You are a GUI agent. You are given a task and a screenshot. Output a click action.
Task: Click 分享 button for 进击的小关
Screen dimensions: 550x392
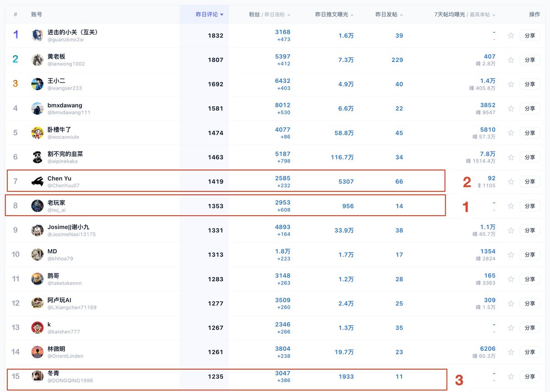(530, 36)
